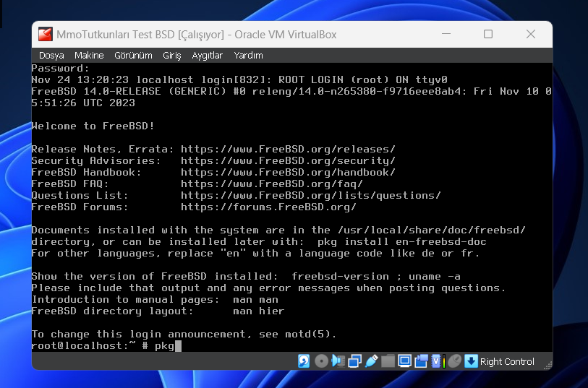The width and height of the screenshot is (588, 388).
Task: Open the Yardım menu
Action: pos(248,56)
